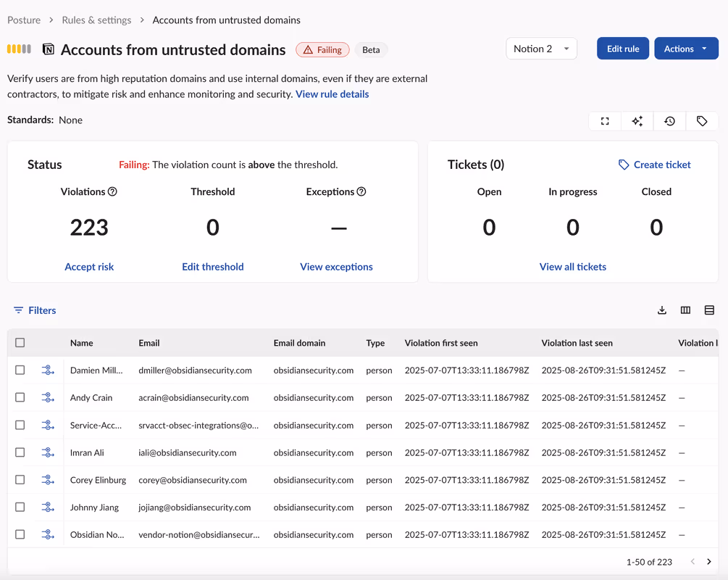Click the graph icon in Andy Crain row
Viewport: 728px width, 580px height.
pos(48,398)
